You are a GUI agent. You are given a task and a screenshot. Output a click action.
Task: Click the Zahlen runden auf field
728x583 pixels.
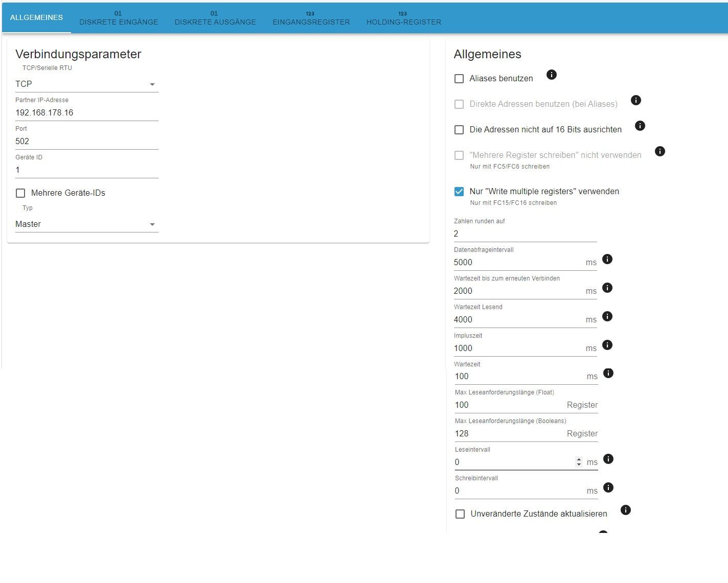tap(525, 234)
